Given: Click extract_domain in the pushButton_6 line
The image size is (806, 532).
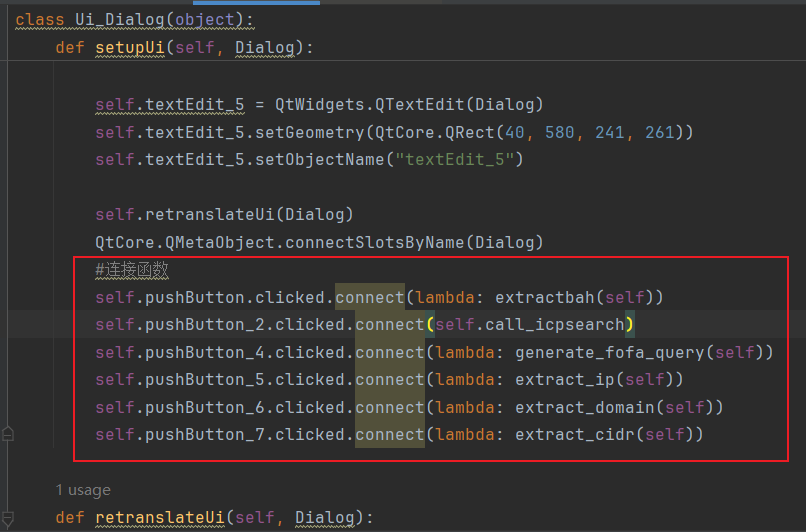Looking at the screenshot, I should coord(585,408).
